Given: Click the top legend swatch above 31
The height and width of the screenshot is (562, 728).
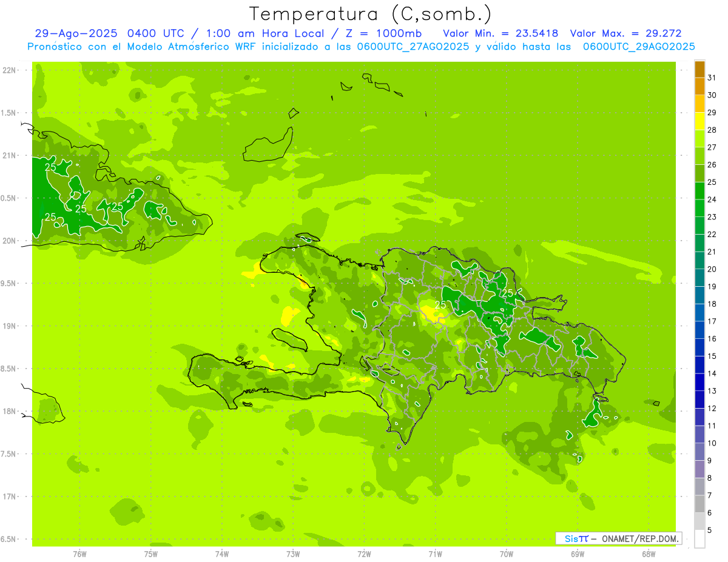Looking at the screenshot, I should [x=699, y=69].
